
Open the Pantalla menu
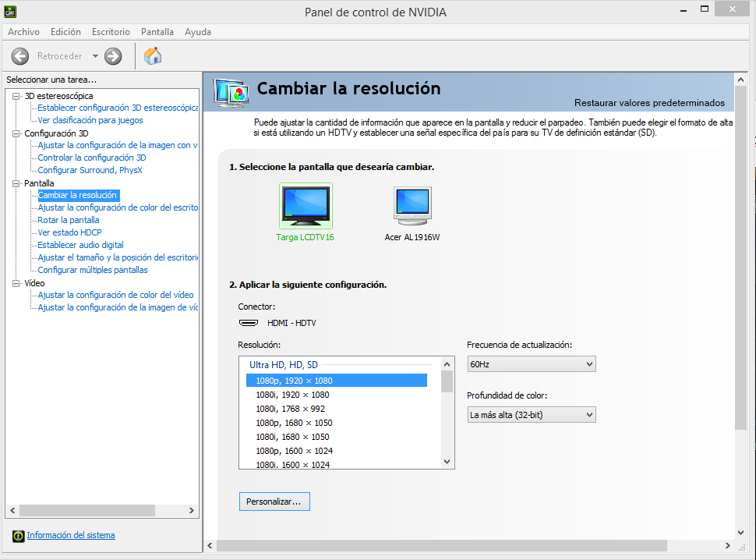[157, 32]
